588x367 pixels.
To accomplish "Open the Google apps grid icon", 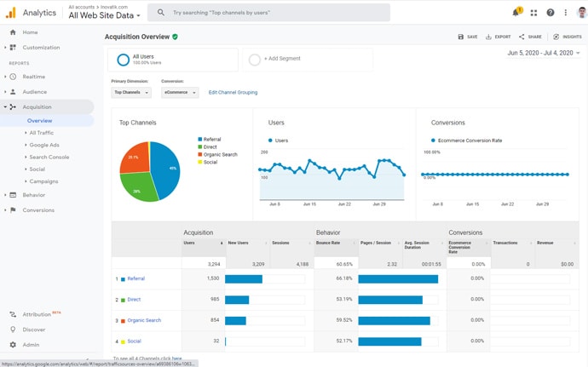I will [533, 13].
